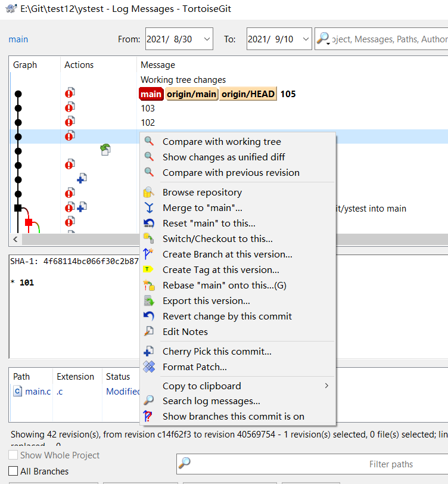Click the modified action icon for commit 105
Viewport: 448px width, 484px height.
click(70, 92)
